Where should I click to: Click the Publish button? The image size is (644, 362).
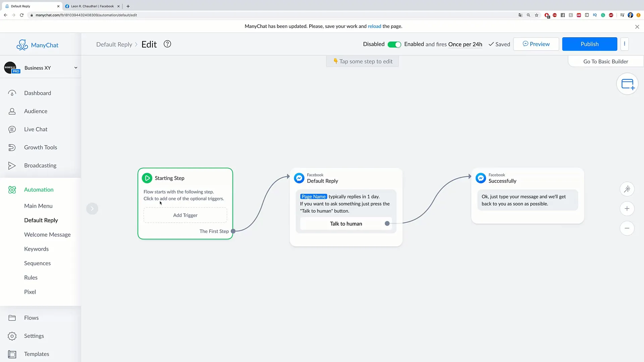point(589,44)
